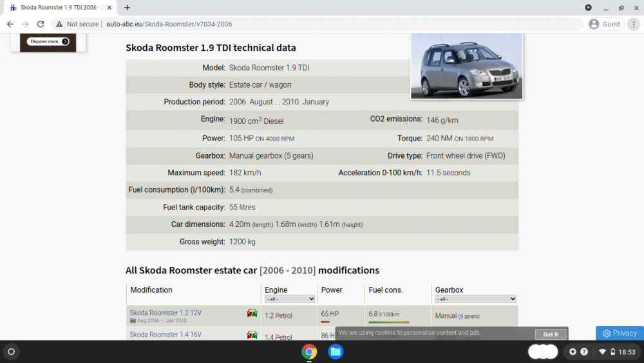
Task: Click the white pill shelf toggle
Action: pos(543,352)
